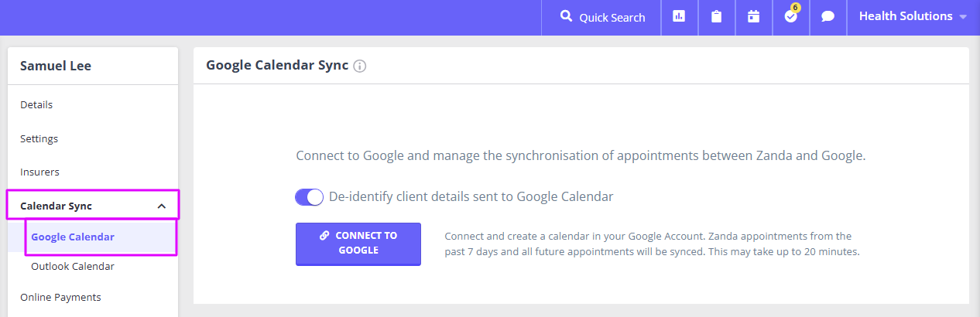Click the Connect to Google button
980x317 pixels.
(x=358, y=244)
